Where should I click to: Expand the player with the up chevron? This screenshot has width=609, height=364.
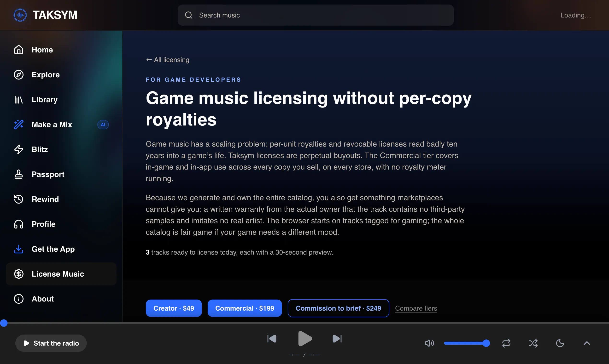(587, 343)
